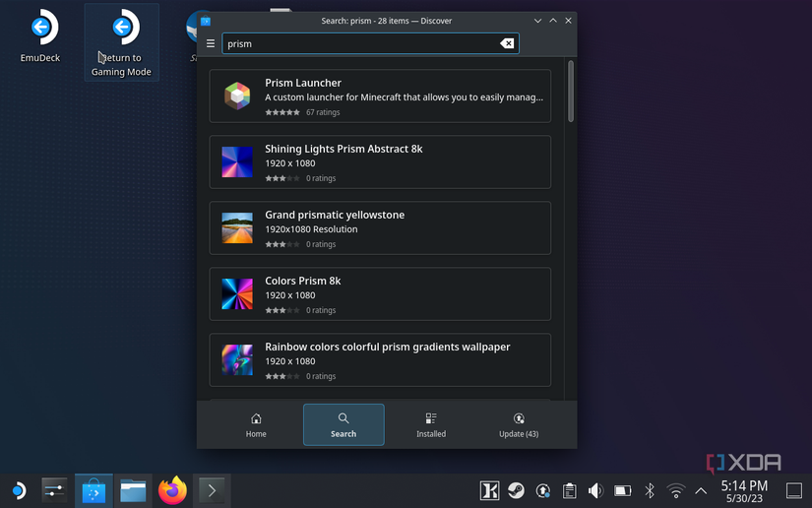Click the volume speaker tray icon
This screenshot has width=812, height=508.
pos(595,490)
